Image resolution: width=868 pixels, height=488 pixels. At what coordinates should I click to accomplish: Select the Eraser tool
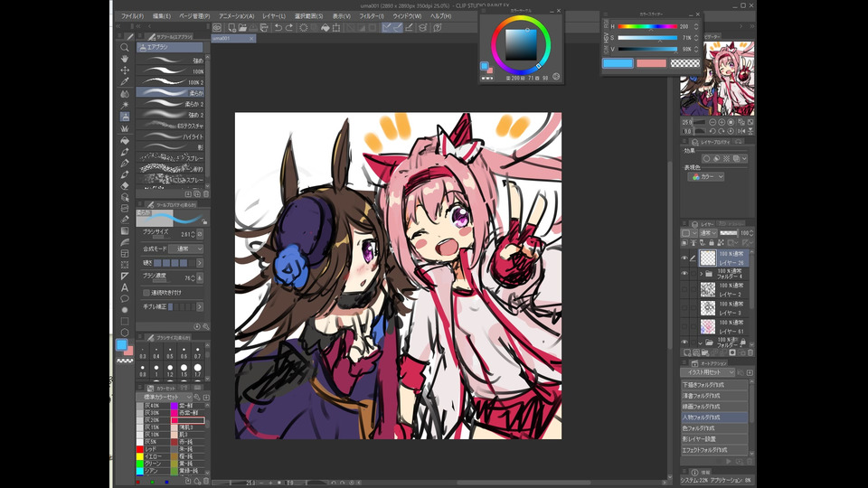coord(125,185)
